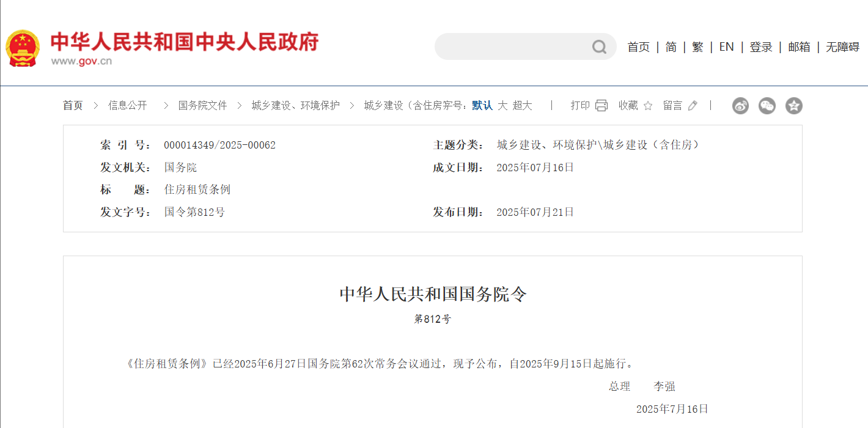Screen dimensions: 868x428
Task: Switch the site language to EN
Action: (726, 46)
